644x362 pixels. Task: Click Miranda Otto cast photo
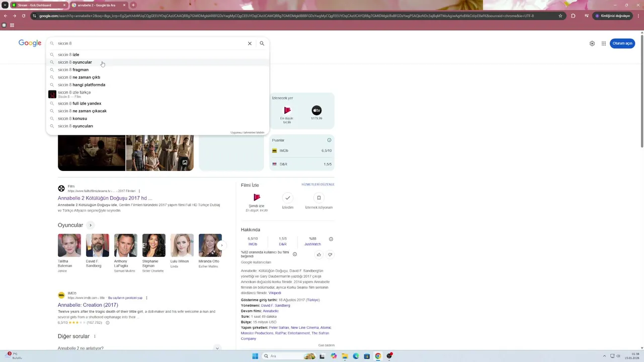[210, 245]
